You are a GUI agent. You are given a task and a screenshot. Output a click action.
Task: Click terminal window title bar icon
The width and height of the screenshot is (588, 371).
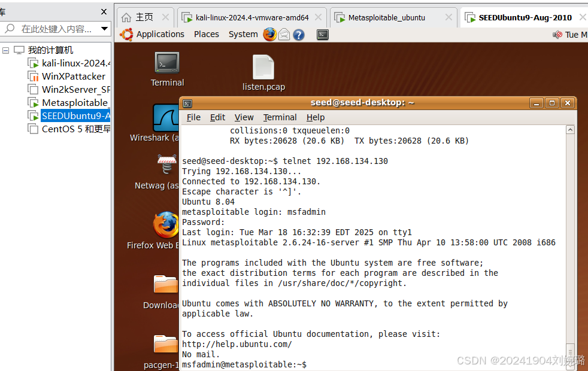coord(188,104)
